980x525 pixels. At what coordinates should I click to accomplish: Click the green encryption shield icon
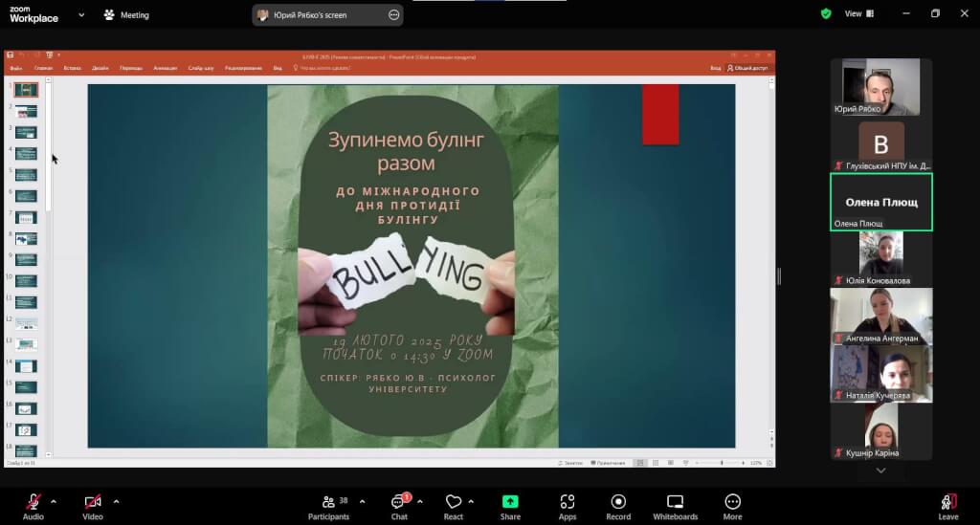coord(826,14)
